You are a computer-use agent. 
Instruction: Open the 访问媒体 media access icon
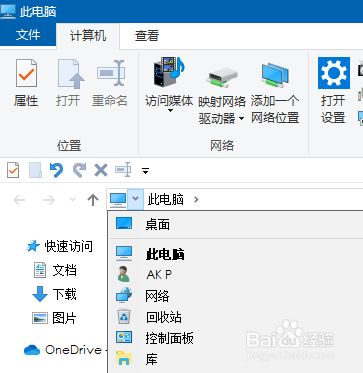coord(169,72)
